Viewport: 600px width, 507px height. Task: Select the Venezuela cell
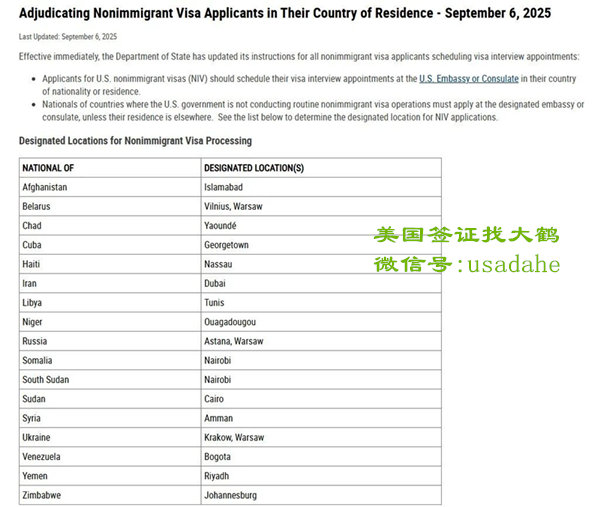[x=110, y=457]
